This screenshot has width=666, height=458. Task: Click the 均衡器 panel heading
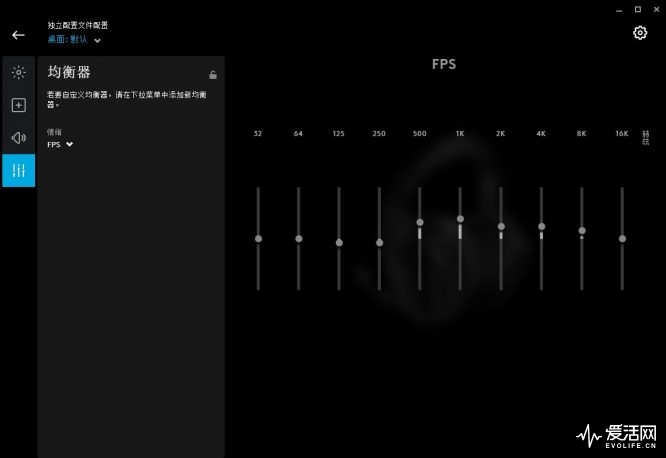[69, 72]
